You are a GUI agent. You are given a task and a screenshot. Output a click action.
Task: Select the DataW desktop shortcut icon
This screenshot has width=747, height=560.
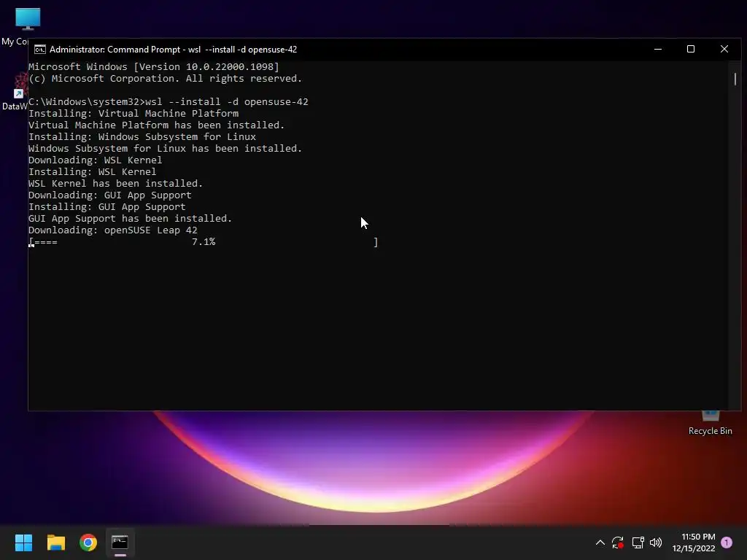point(15,91)
